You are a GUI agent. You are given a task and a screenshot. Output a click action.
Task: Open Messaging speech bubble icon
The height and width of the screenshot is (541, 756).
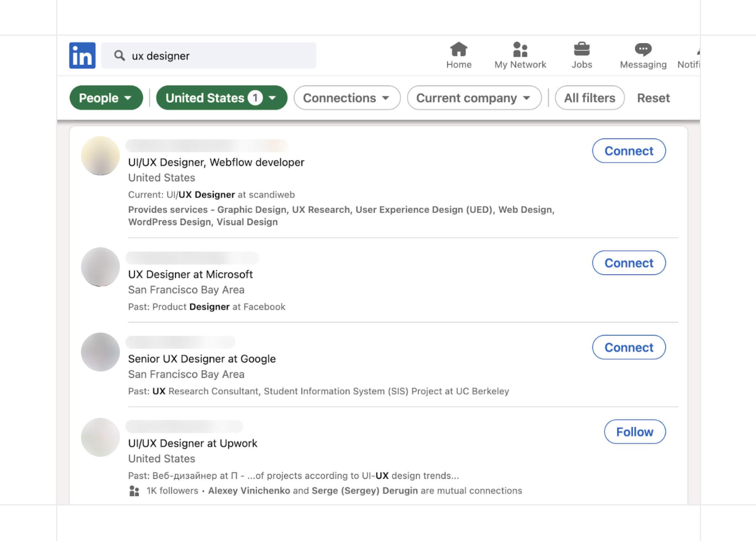click(643, 49)
